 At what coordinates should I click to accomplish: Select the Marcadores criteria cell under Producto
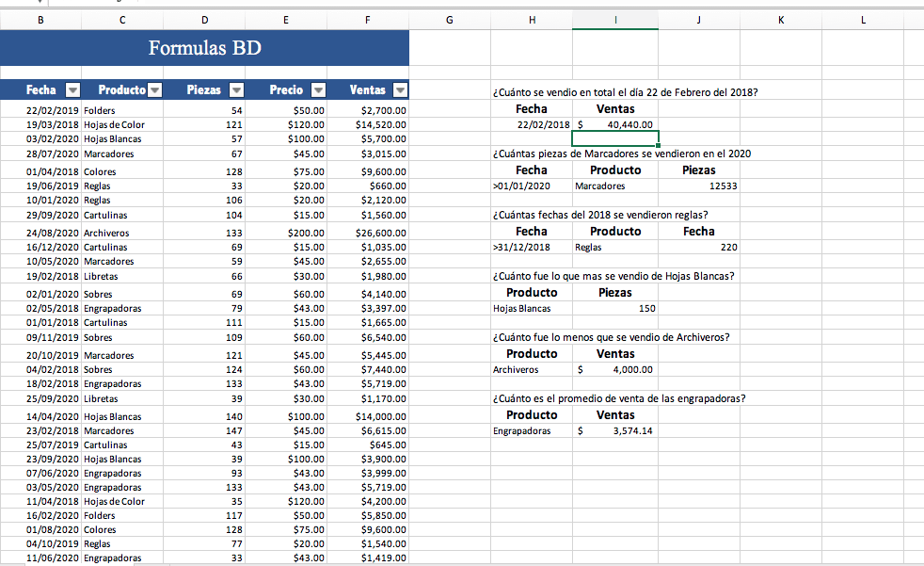615,186
